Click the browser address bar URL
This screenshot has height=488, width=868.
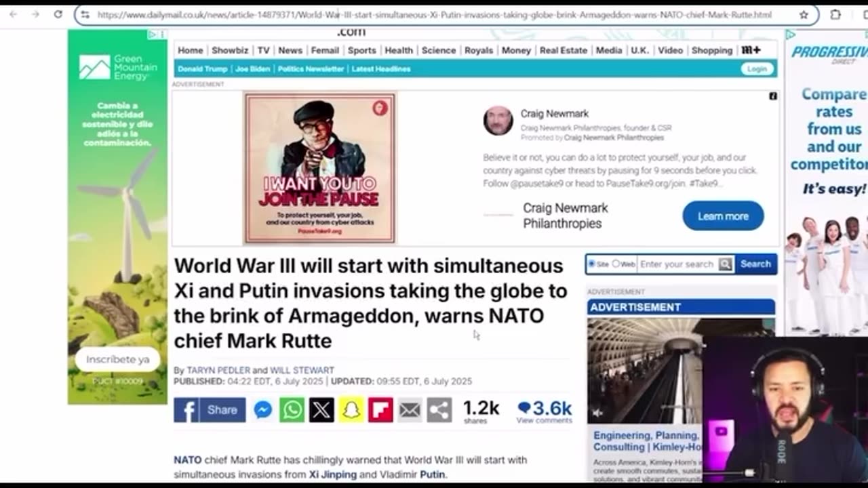pos(434,14)
